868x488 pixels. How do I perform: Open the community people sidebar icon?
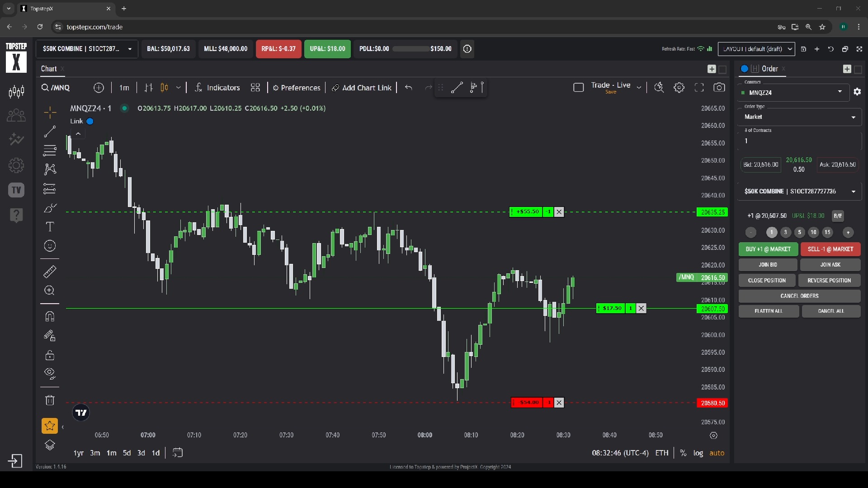coord(16,116)
